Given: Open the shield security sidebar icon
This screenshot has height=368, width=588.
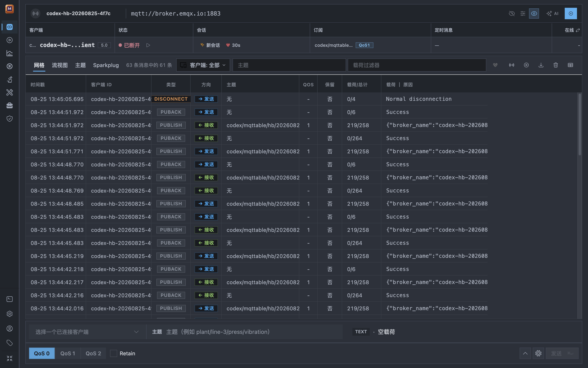Looking at the screenshot, I should coord(9,119).
